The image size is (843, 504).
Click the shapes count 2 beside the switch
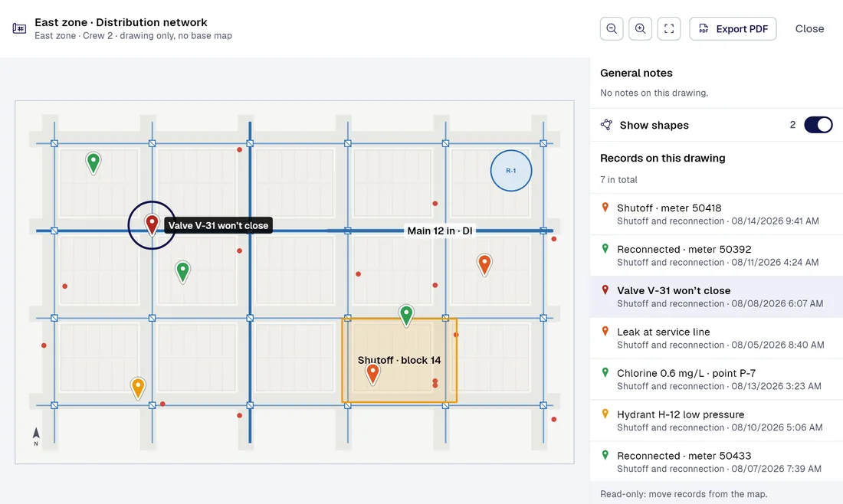tap(792, 125)
